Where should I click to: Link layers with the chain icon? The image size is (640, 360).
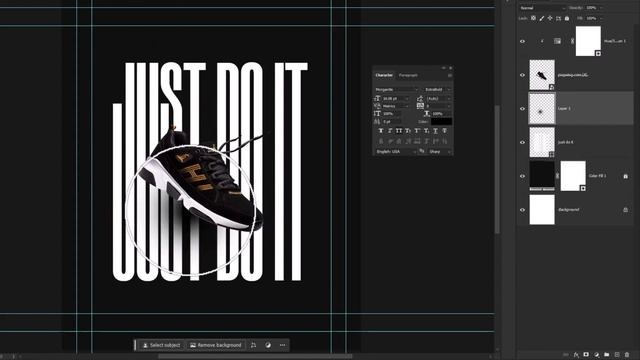pos(566,355)
